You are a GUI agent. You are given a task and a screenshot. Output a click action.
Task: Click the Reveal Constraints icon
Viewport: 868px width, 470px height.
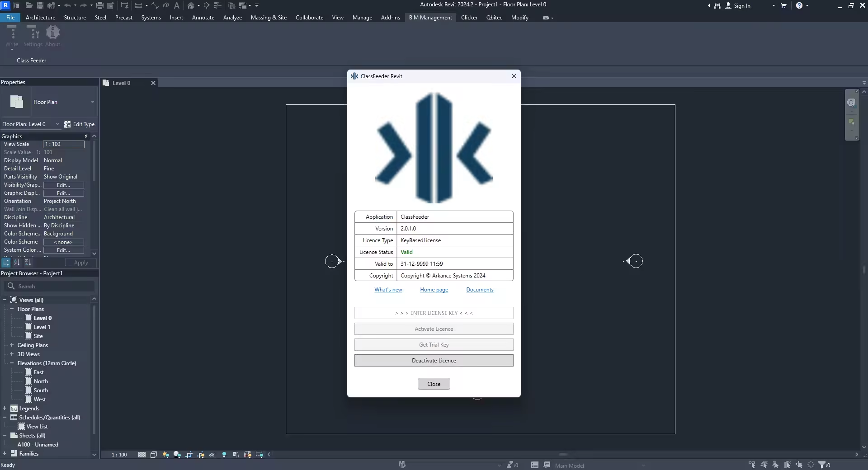[x=259, y=455]
